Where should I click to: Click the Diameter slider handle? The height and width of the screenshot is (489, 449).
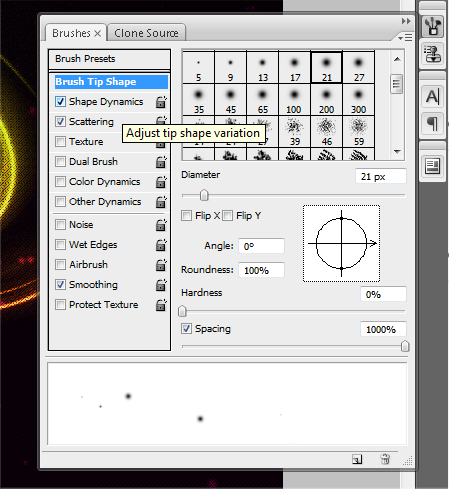[x=204, y=195]
